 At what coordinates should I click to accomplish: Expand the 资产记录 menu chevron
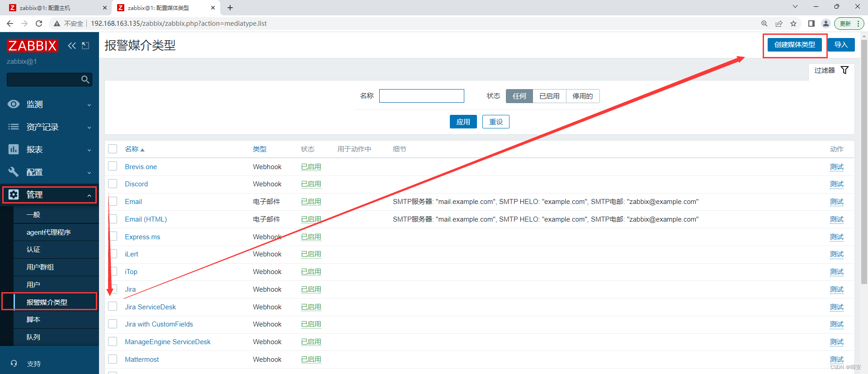pyautogui.click(x=89, y=128)
